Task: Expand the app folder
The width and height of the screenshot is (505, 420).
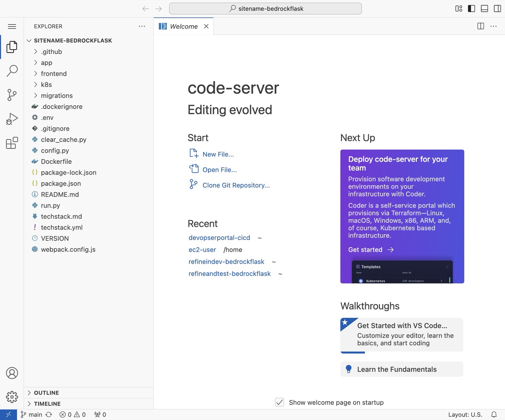Action: (88, 63)
